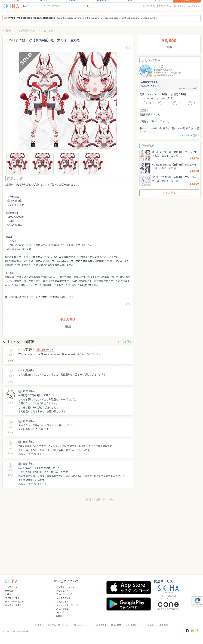
Task: Click the ログイン link in the header
Action: pyautogui.click(x=194, y=6)
